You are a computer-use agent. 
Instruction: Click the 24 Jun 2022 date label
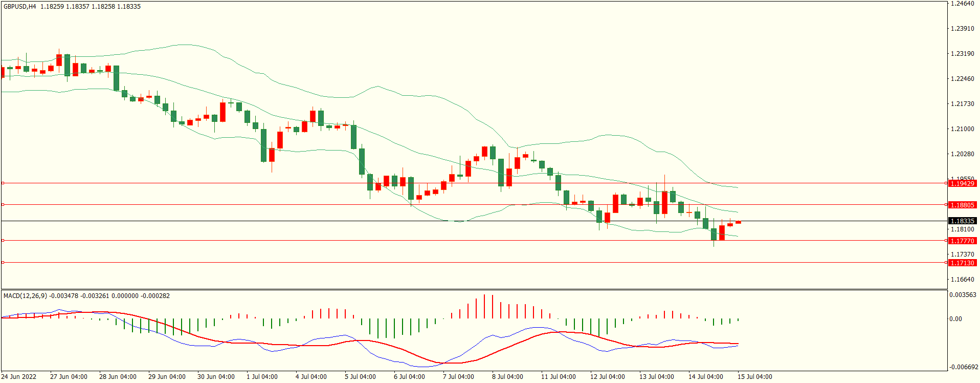point(19,377)
